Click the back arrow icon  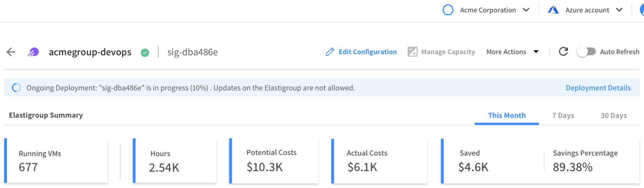click(x=11, y=52)
